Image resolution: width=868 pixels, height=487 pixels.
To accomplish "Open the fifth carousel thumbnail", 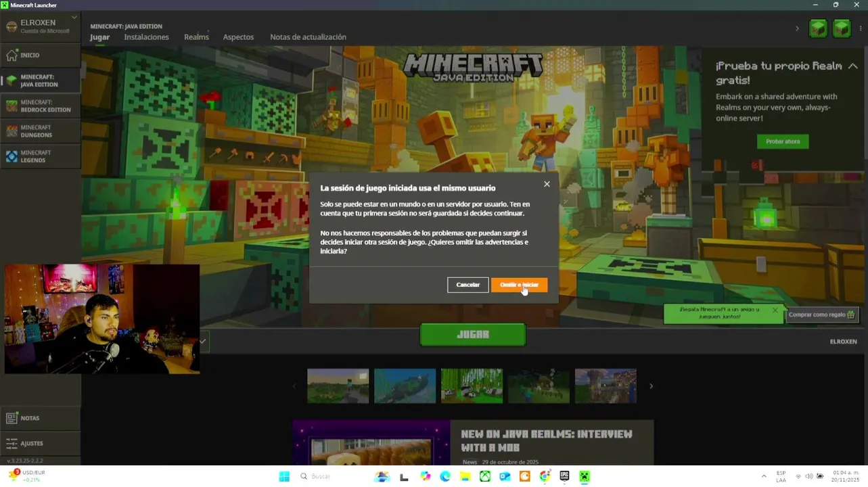I will pyautogui.click(x=606, y=386).
